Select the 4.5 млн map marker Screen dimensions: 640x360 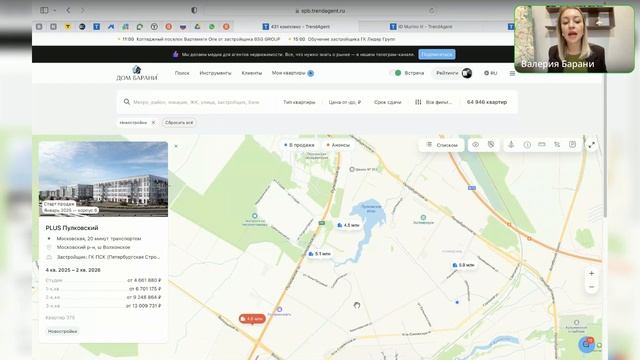coord(348,225)
